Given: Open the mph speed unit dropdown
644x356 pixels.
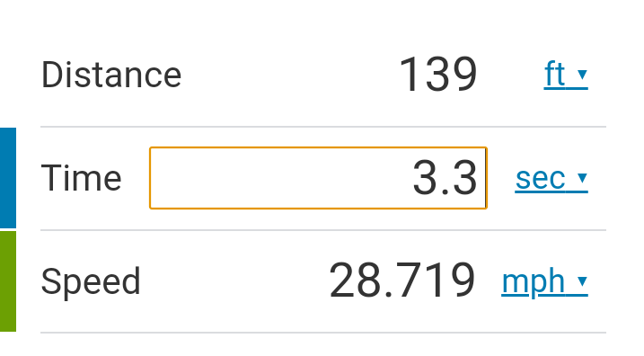Looking at the screenshot, I should 544,281.
